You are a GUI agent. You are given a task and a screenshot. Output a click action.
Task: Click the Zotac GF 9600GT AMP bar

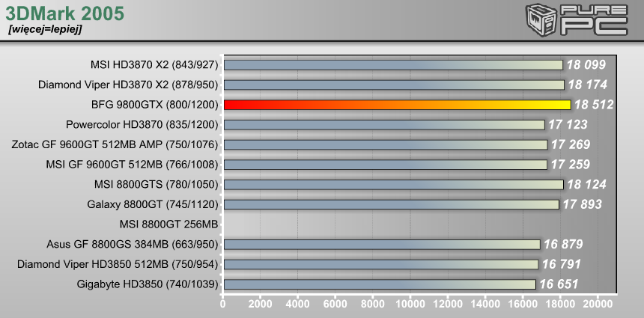[x=386, y=144]
